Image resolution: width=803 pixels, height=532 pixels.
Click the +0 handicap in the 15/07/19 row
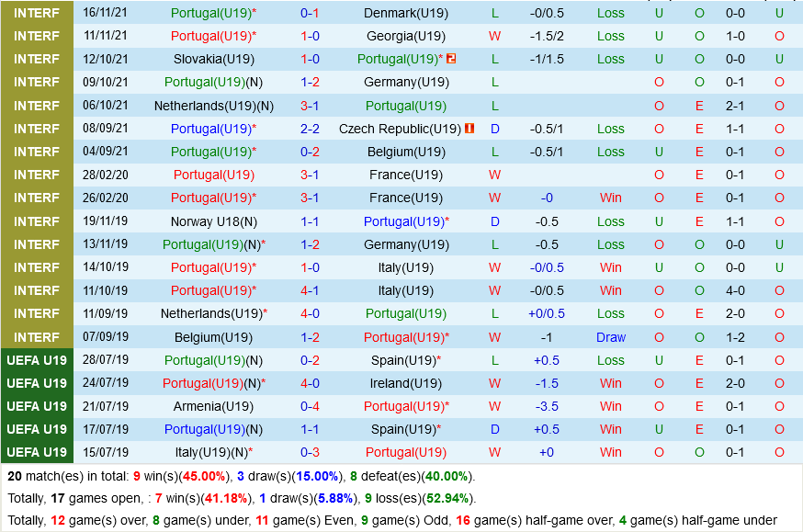[x=547, y=453]
